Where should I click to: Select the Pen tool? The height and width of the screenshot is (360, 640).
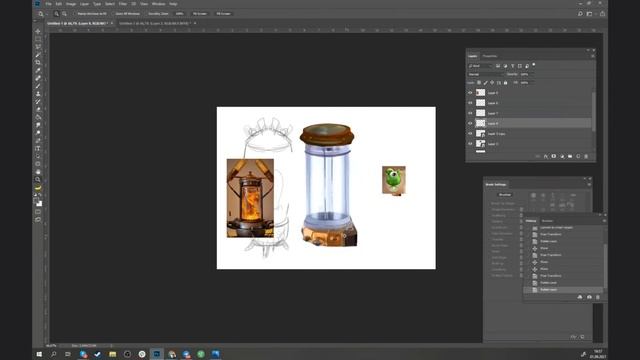[x=38, y=140]
